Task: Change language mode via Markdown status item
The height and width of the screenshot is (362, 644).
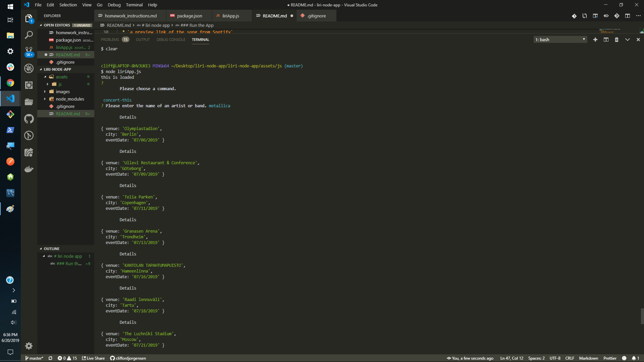Action: [588, 358]
